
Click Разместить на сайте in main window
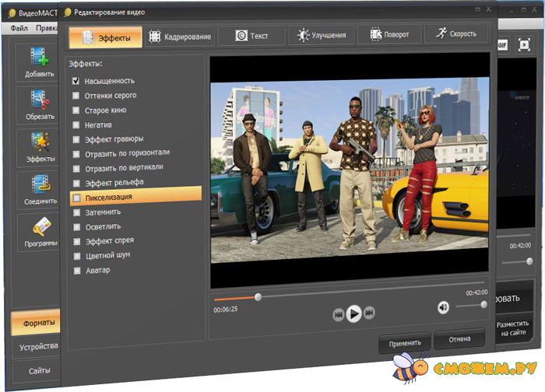(x=512, y=328)
